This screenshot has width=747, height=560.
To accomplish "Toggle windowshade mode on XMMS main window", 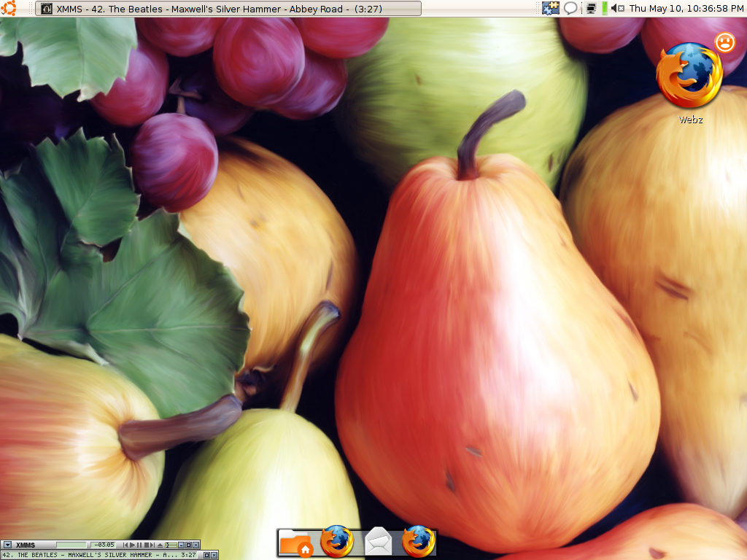I will [188, 545].
